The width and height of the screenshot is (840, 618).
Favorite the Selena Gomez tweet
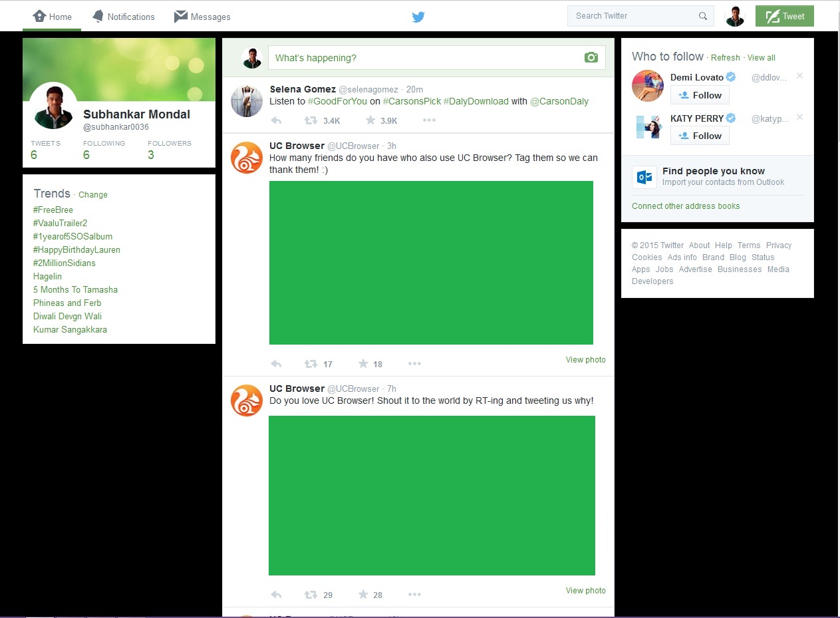[x=370, y=120]
